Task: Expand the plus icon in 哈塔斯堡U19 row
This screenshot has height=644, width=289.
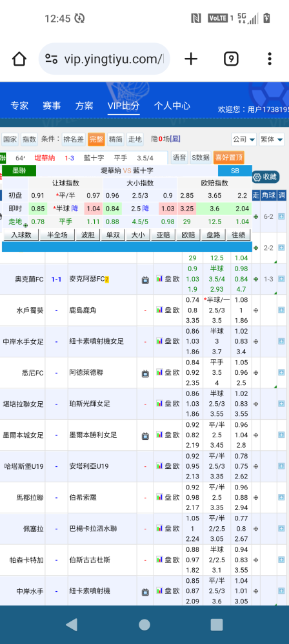Action: tap(282, 466)
